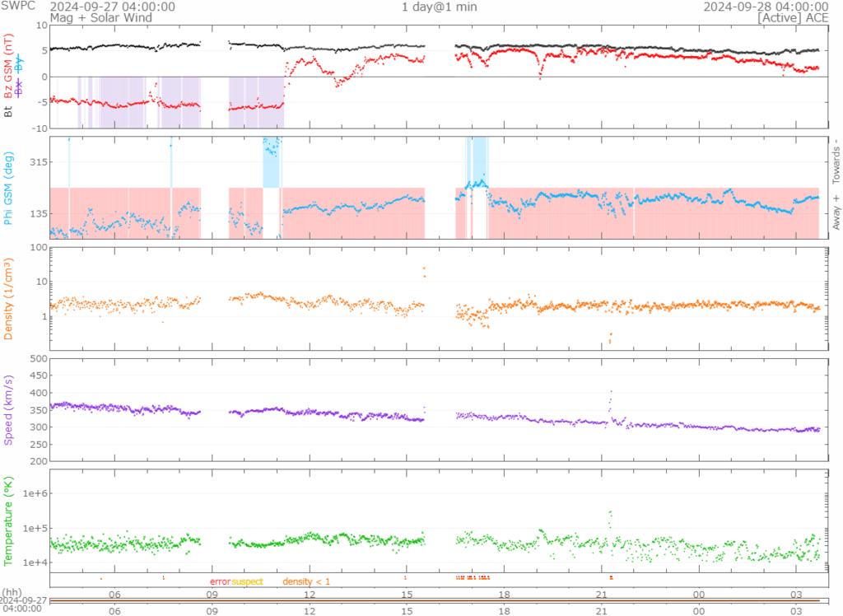Click the SWPC label in top-left corner
Image resolution: width=843 pixels, height=616 pixels.
[x=16, y=7]
